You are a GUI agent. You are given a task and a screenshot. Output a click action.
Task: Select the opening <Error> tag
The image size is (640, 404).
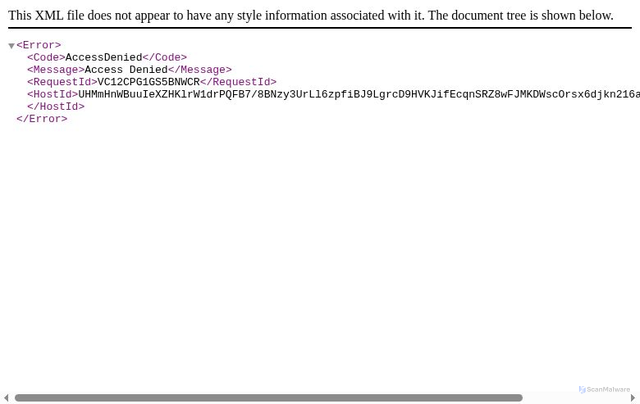click(x=39, y=45)
